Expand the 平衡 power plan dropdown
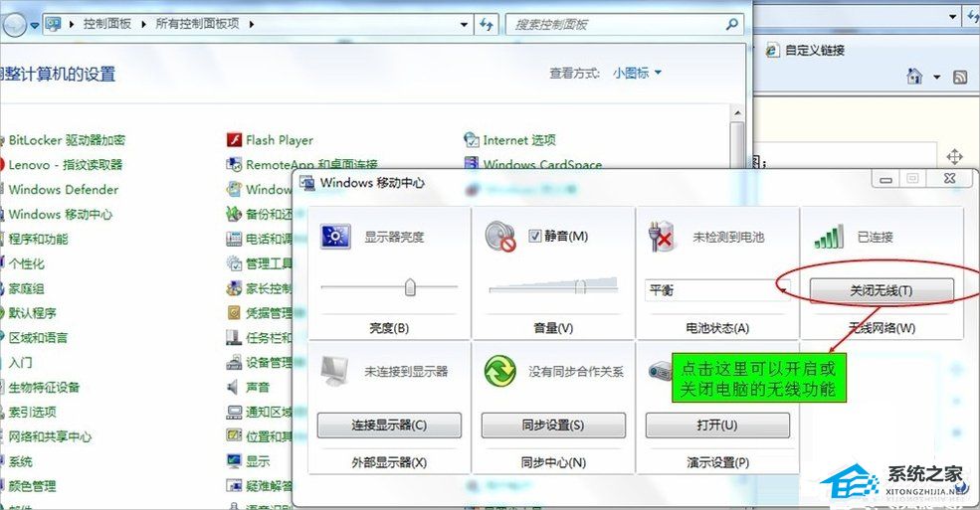This screenshot has height=510, width=980. point(783,289)
